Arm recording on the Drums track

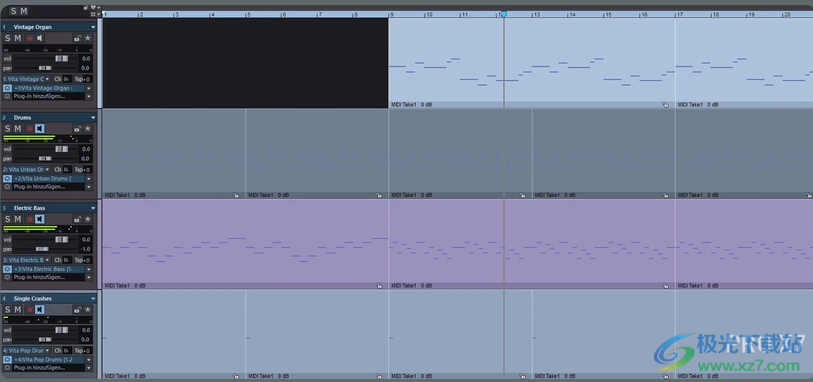click(x=30, y=129)
